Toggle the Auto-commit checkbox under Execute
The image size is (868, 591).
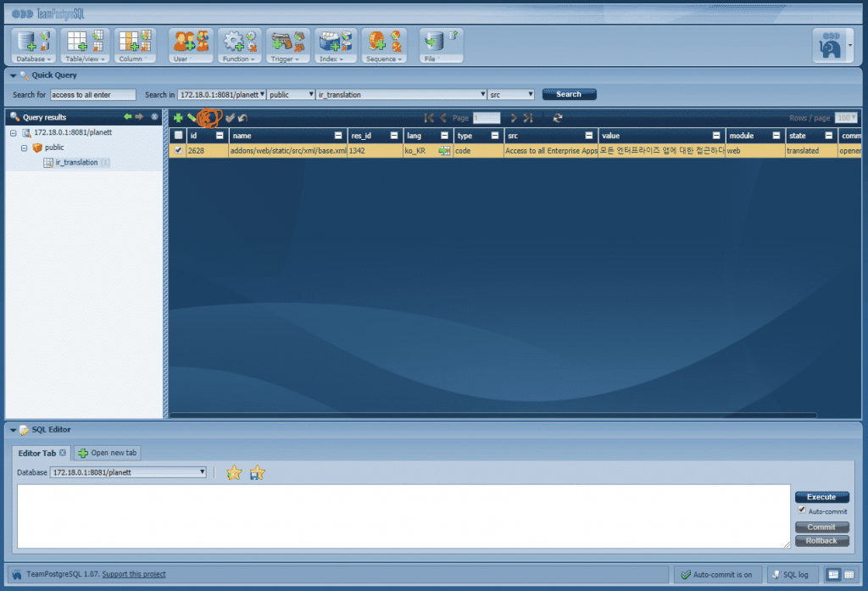[x=802, y=510]
